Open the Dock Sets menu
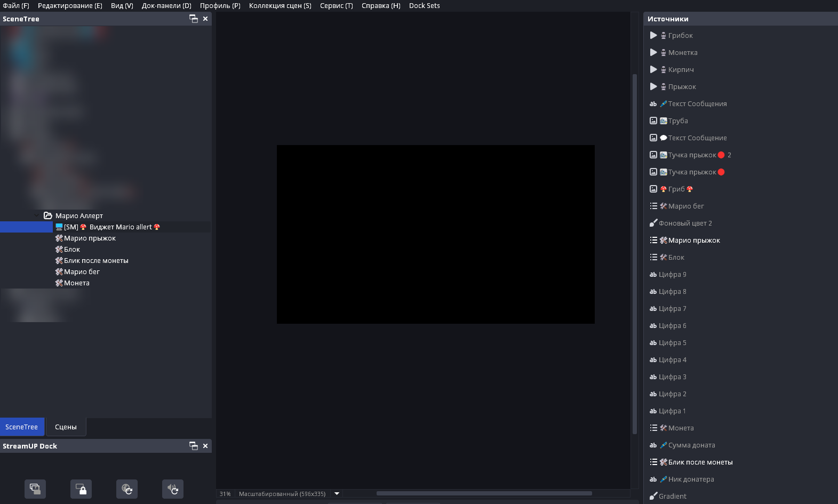The height and width of the screenshot is (504, 838). click(424, 6)
